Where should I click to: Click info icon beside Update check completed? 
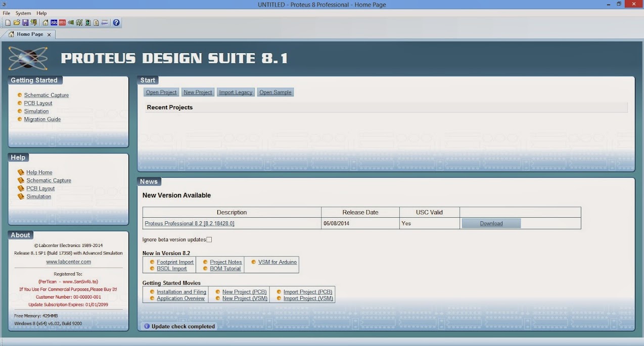tap(147, 326)
